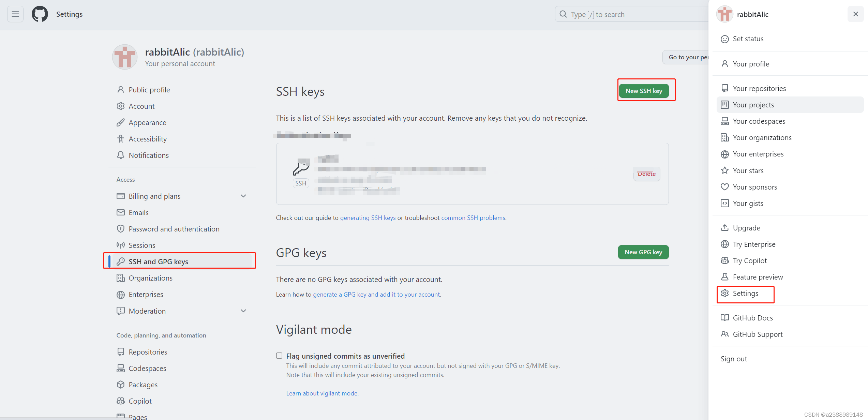
Task: Select the Notifications bell icon in sidebar
Action: pos(121,155)
